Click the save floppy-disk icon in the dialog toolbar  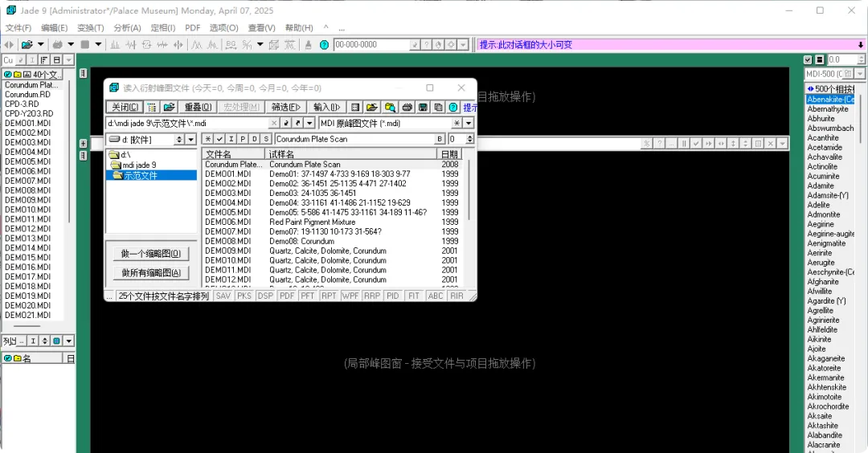(423, 108)
